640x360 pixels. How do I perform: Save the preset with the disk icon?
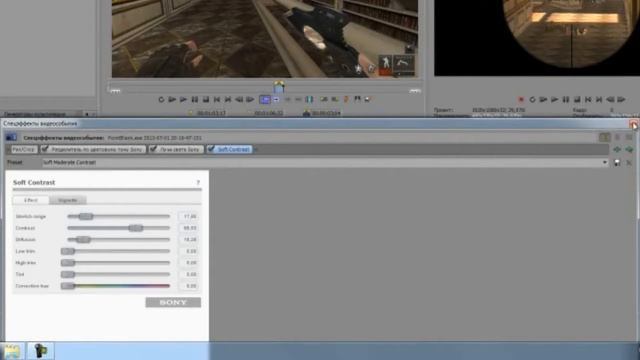point(617,162)
